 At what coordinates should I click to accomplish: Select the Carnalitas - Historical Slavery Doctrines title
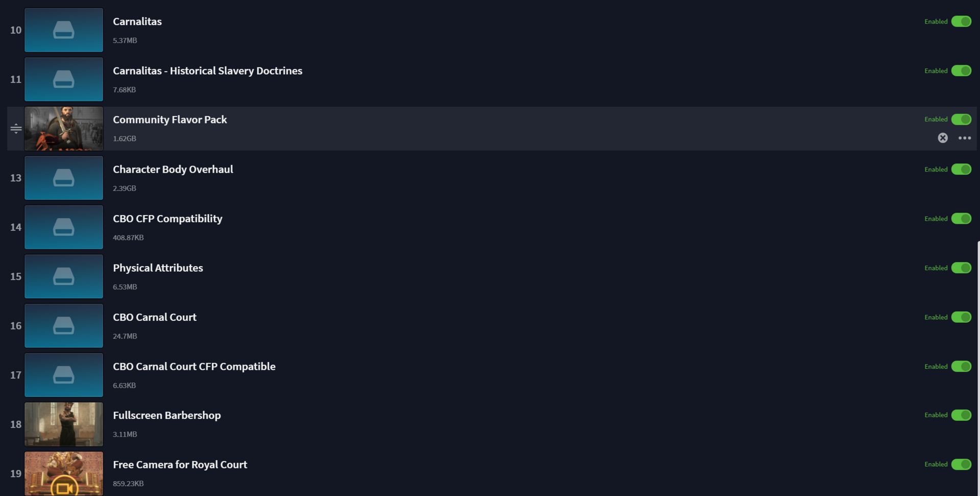click(x=207, y=71)
